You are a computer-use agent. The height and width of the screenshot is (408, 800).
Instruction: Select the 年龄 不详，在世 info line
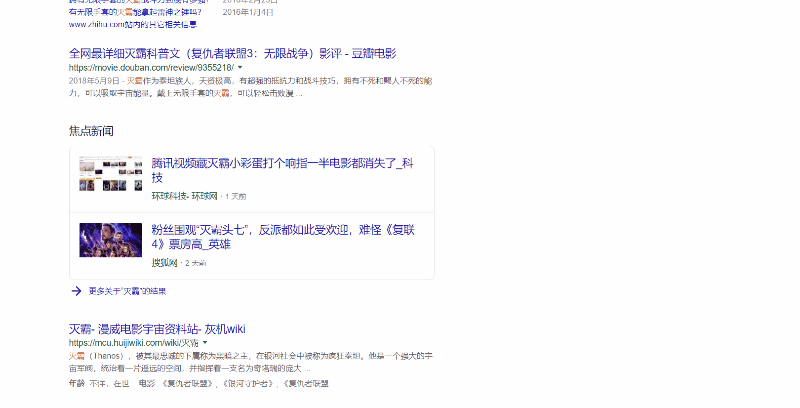coord(99,383)
